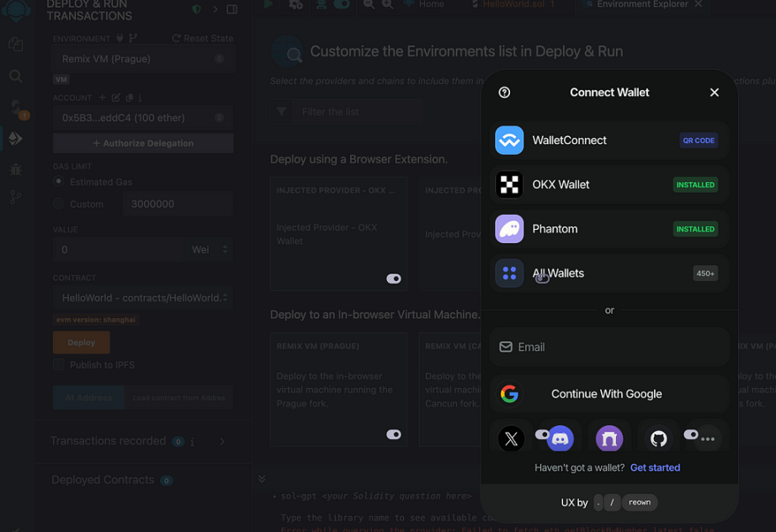The width and height of the screenshot is (776, 532).
Task: Zoom out with the minus magnifier icon
Action: click(x=369, y=4)
